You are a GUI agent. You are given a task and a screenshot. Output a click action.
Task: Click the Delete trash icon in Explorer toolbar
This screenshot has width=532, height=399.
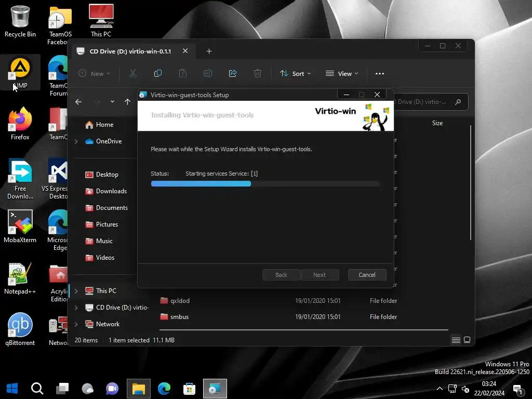258,73
